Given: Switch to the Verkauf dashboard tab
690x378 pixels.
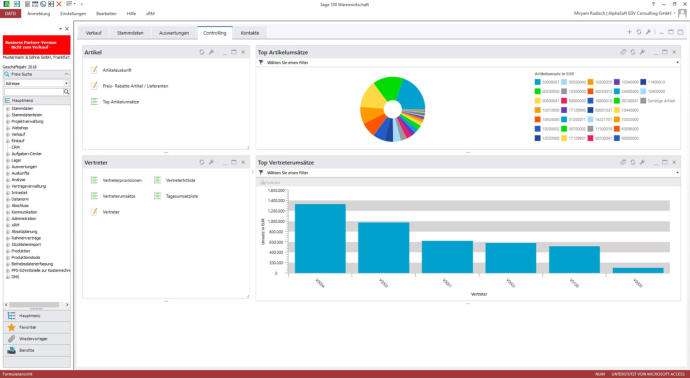Looking at the screenshot, I should 94,33.
